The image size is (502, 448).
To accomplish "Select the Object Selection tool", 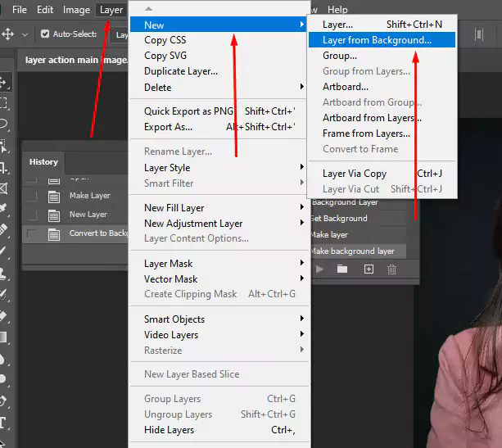I will pyautogui.click(x=3, y=145).
